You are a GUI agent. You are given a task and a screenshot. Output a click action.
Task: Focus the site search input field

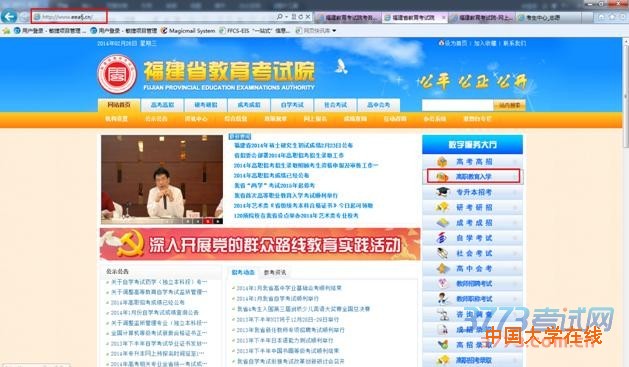(457, 105)
